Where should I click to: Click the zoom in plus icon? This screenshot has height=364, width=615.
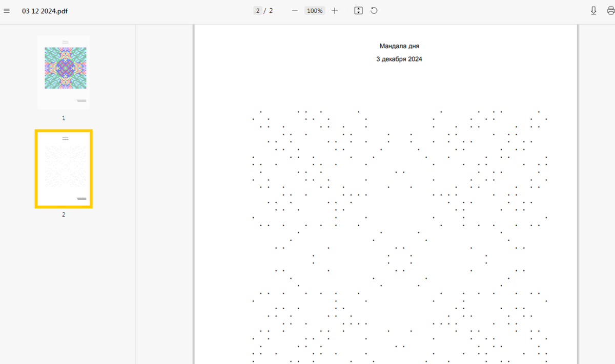point(335,11)
